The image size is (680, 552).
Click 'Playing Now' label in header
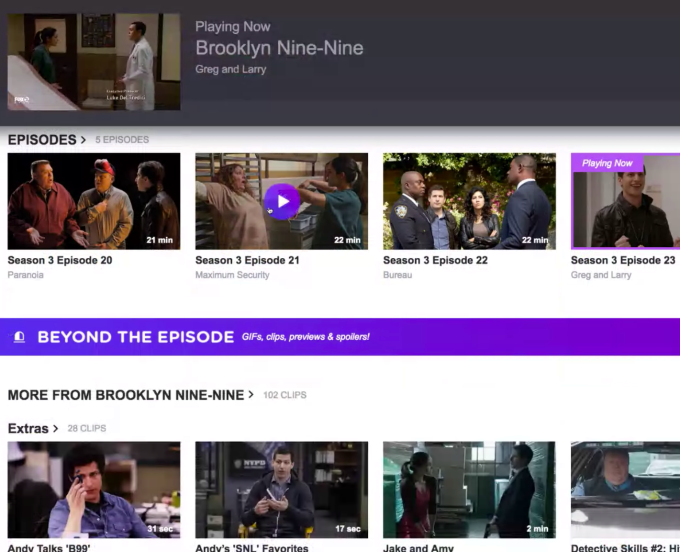tap(233, 27)
